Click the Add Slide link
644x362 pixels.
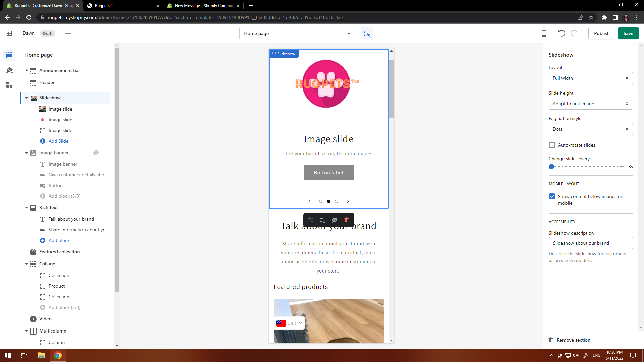(58, 141)
